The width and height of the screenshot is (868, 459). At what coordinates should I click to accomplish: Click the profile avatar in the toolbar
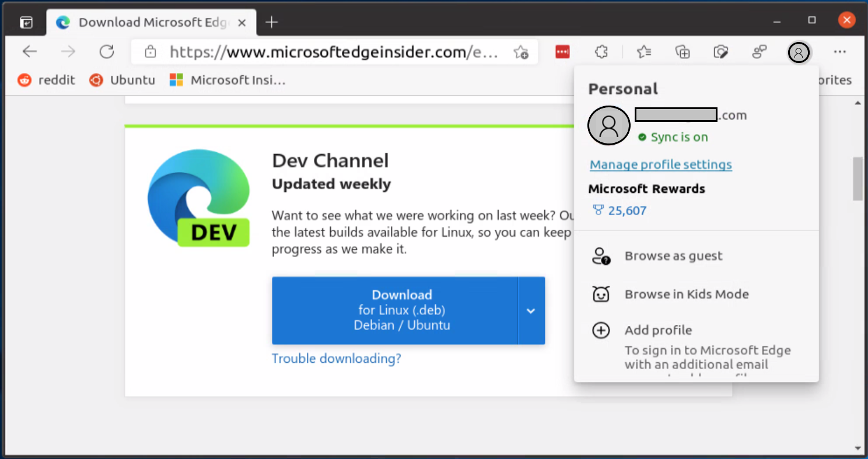[799, 52]
